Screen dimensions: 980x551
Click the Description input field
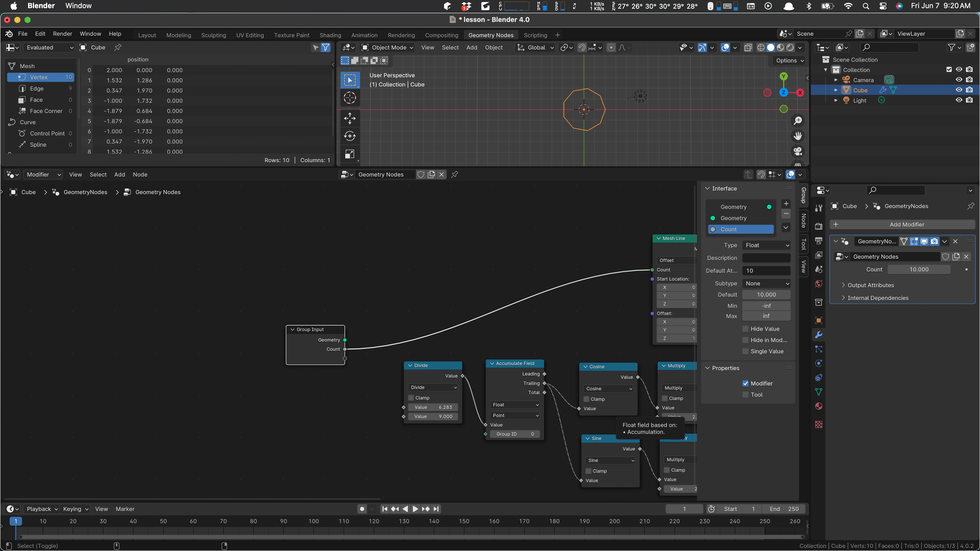coord(766,258)
